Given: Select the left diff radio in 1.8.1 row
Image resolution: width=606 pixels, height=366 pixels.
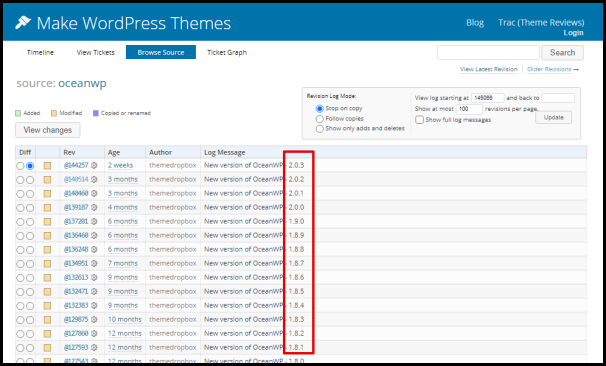Looking at the screenshot, I should [20, 348].
